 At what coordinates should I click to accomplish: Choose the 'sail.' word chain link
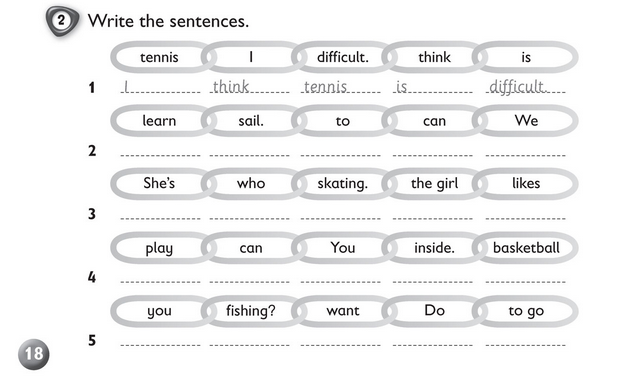tap(251, 121)
